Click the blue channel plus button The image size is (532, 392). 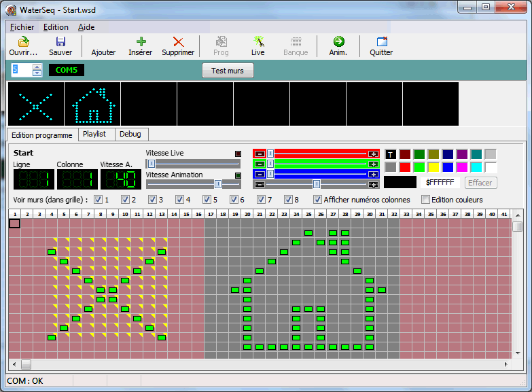click(x=373, y=174)
